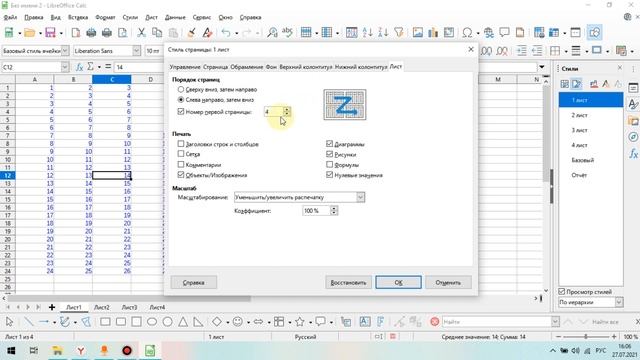Select the Line drawing tool
The image size is (640, 360).
tap(28, 322)
